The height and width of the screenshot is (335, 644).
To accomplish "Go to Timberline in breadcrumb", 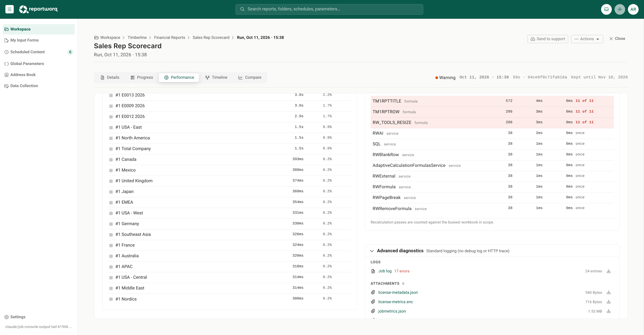I will point(137,38).
